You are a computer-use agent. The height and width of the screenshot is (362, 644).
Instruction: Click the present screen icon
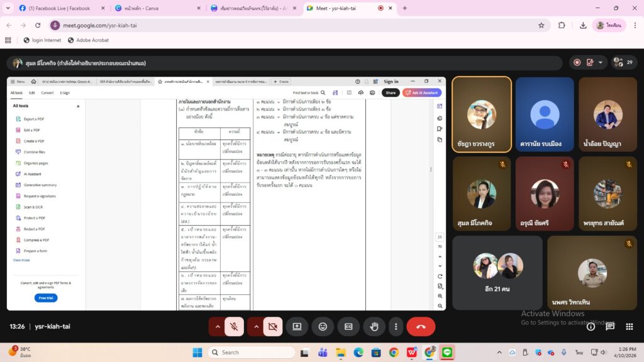click(297, 327)
